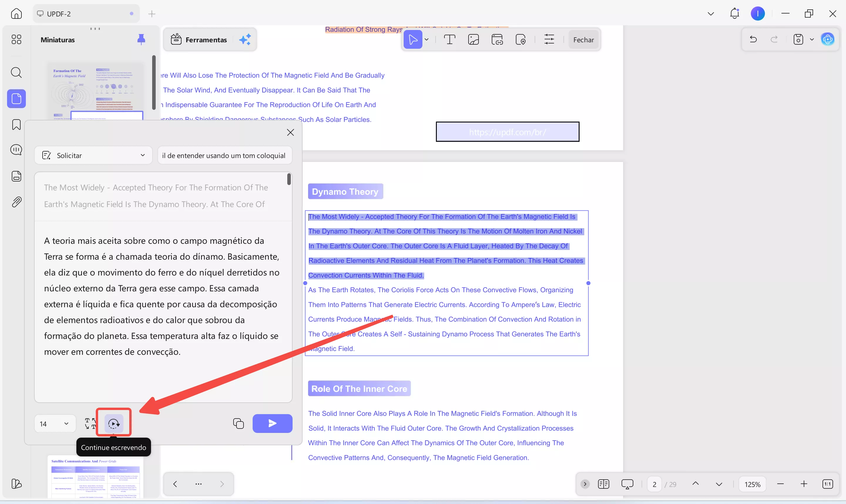Click the UPDF AI assistant icon

coord(828,39)
